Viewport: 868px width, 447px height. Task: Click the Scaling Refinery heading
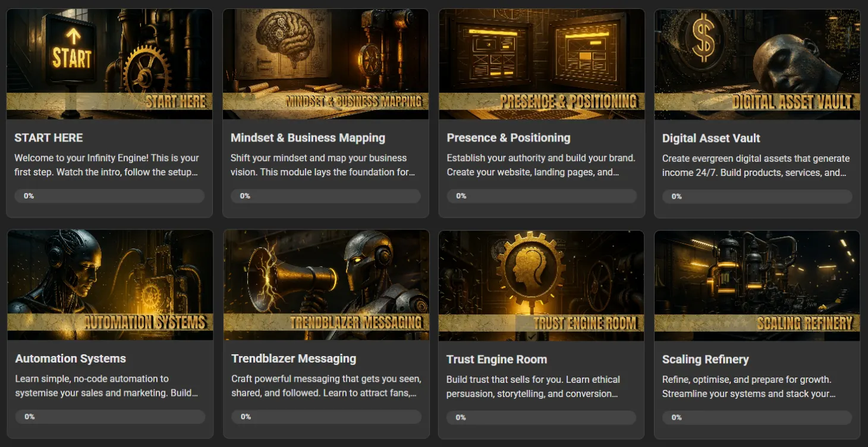[x=706, y=359]
